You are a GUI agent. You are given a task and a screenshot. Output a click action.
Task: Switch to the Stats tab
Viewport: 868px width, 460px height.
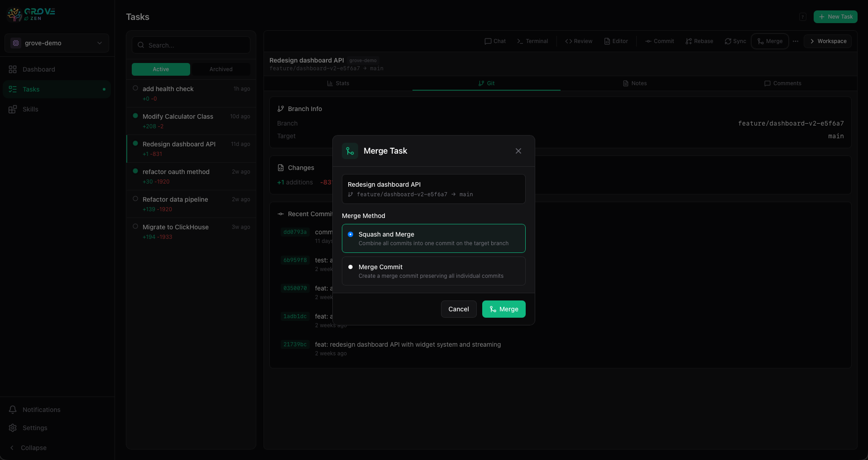338,83
